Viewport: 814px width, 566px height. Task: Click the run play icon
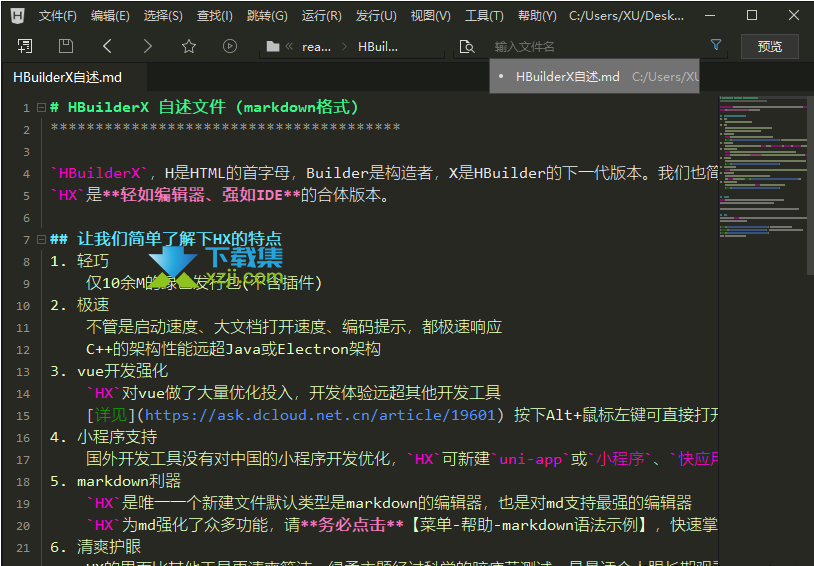(x=229, y=46)
